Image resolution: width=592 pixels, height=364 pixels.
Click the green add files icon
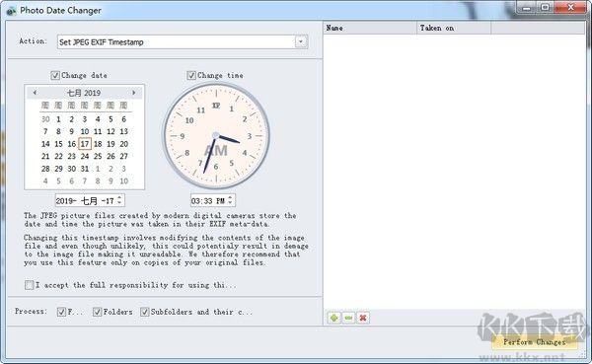click(333, 318)
